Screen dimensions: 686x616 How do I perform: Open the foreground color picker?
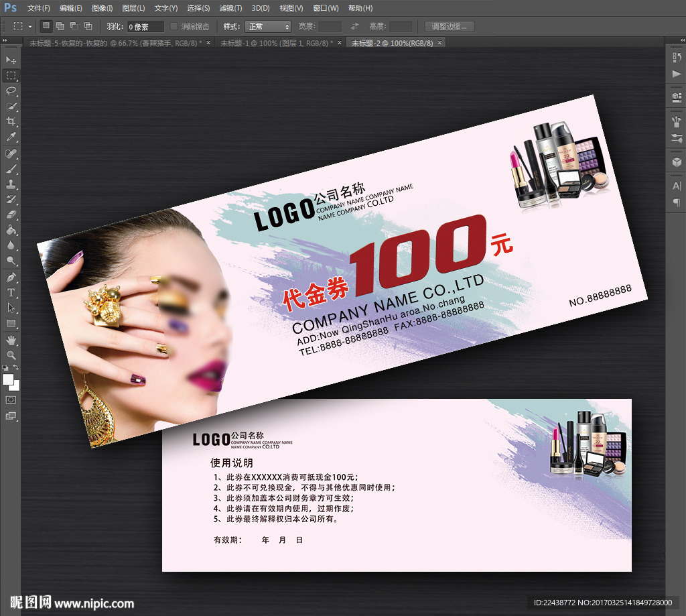[x=7, y=379]
